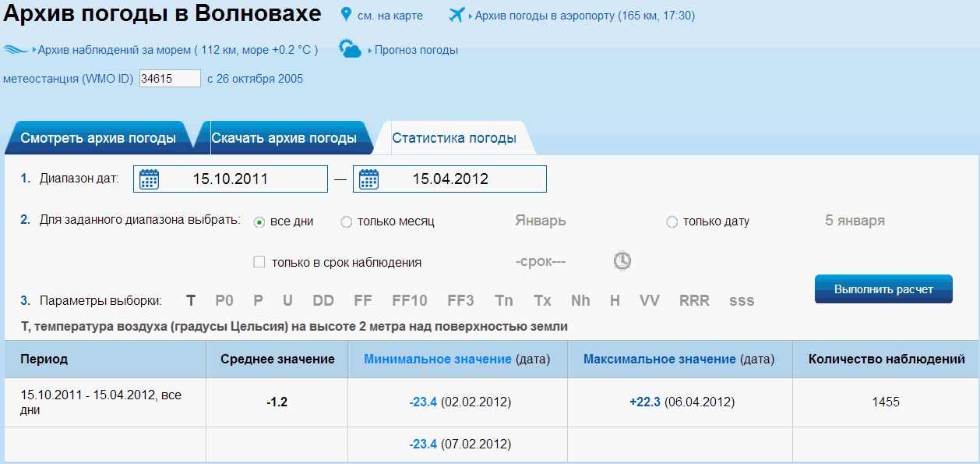980x464 pixels.
Task: Click the WMO ID input field
Action: point(170,79)
